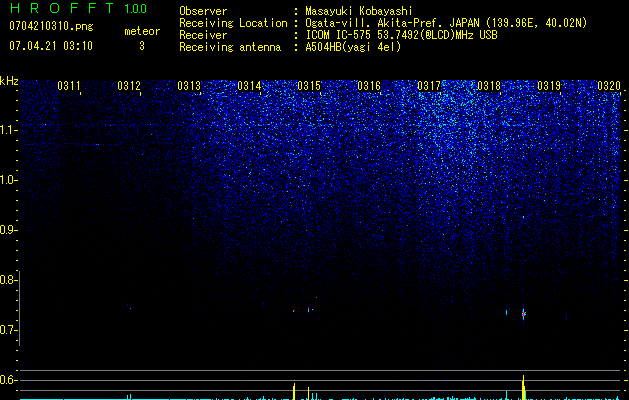The height and width of the screenshot is (400, 629).
Task: Click the 0320 time marker
Action: (x=609, y=86)
